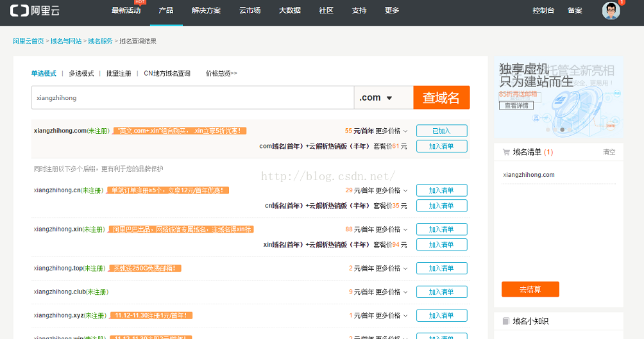The height and width of the screenshot is (339, 644).
Task: Open the 最新活动 menu
Action: click(x=126, y=11)
